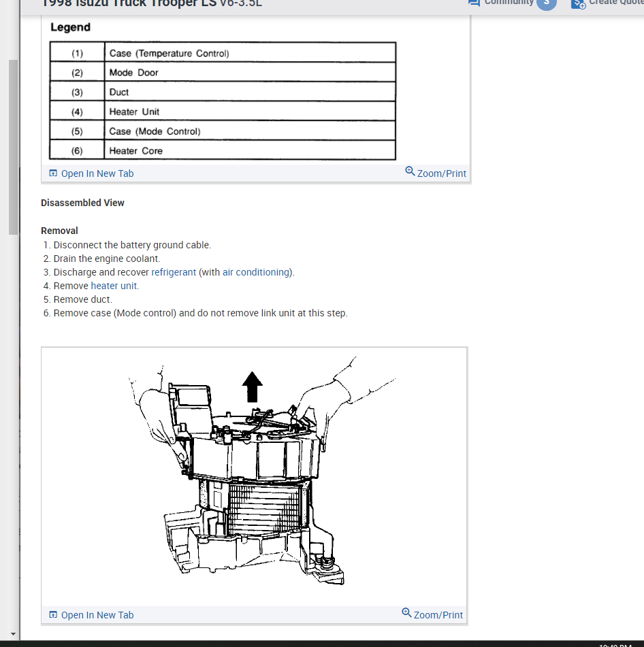Viewport: 644px width, 647px height.
Task: Click magnifier icon beside legend Zoom/Print
Action: tap(410, 171)
